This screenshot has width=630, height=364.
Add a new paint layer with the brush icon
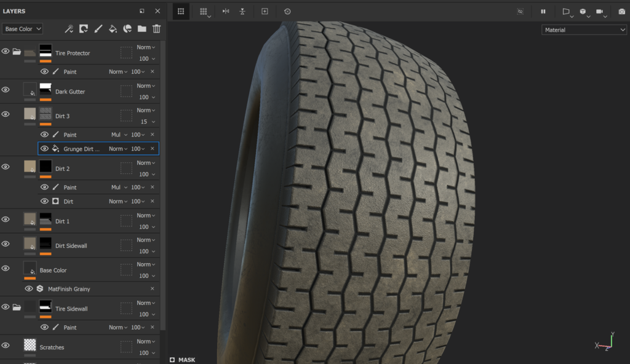[x=98, y=28]
